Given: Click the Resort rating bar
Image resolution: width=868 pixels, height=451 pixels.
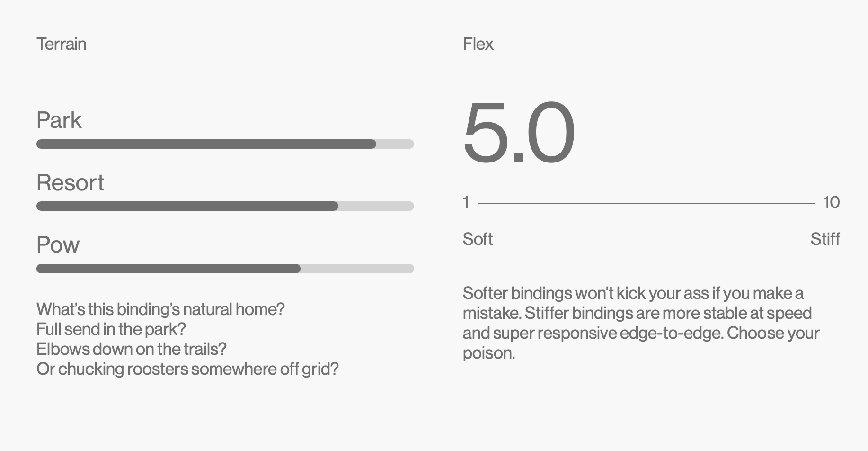Looking at the screenshot, I should (x=225, y=206).
